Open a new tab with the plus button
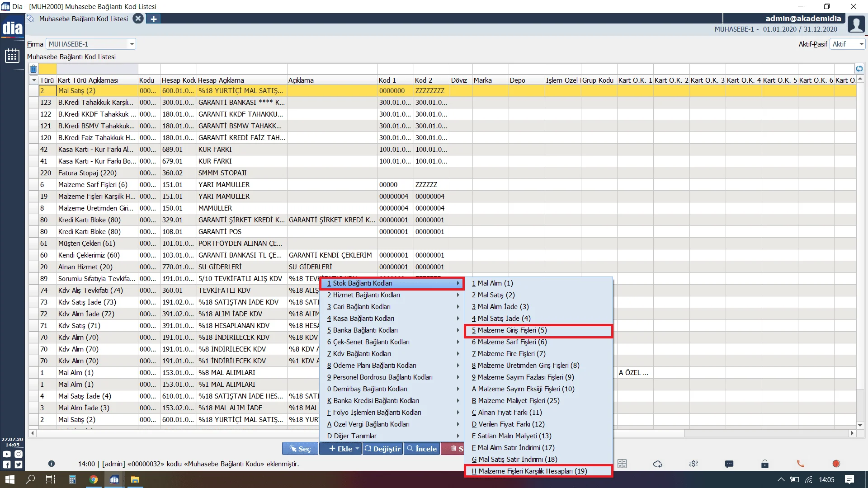This screenshot has height=488, width=868. [154, 19]
